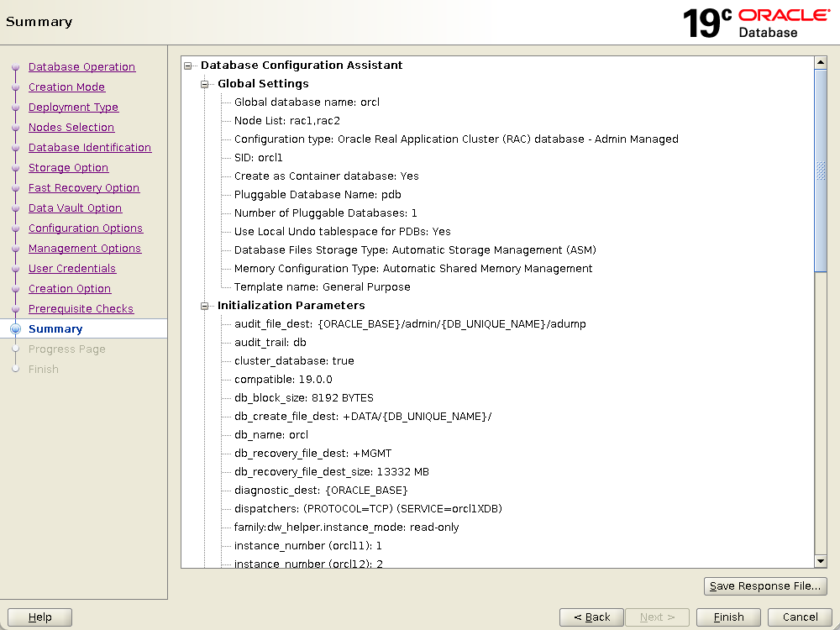This screenshot has width=840, height=630.
Task: Jump to the Creation Mode step
Action: coord(66,87)
